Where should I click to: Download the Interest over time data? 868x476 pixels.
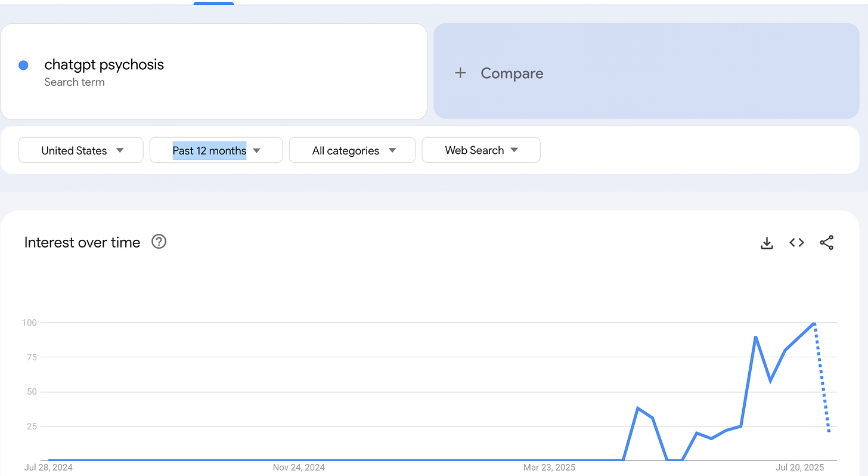(767, 243)
